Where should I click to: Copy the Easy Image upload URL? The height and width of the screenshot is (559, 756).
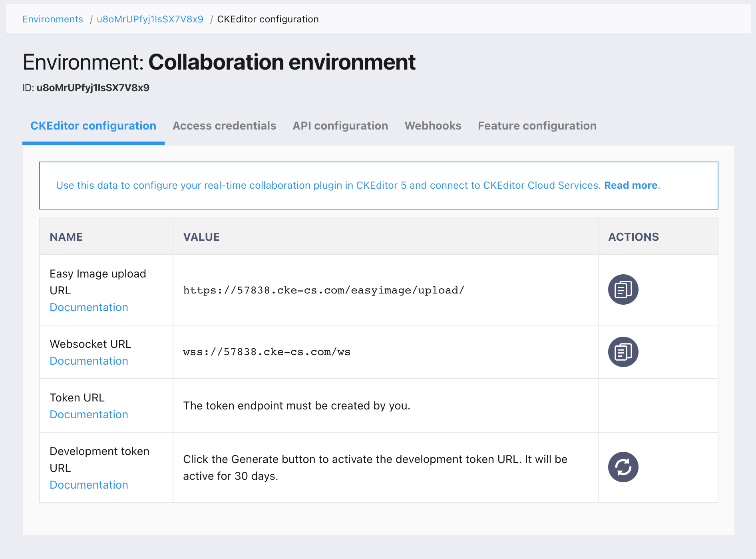tap(623, 289)
